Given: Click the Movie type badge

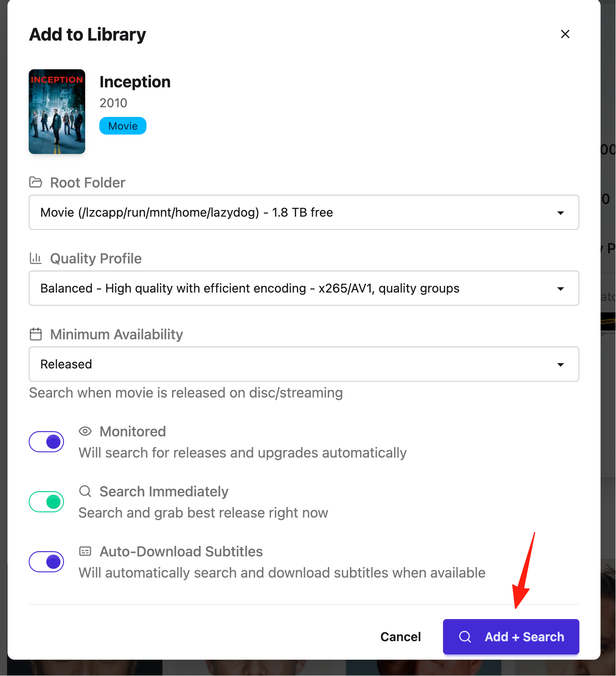Looking at the screenshot, I should pyautogui.click(x=123, y=126).
